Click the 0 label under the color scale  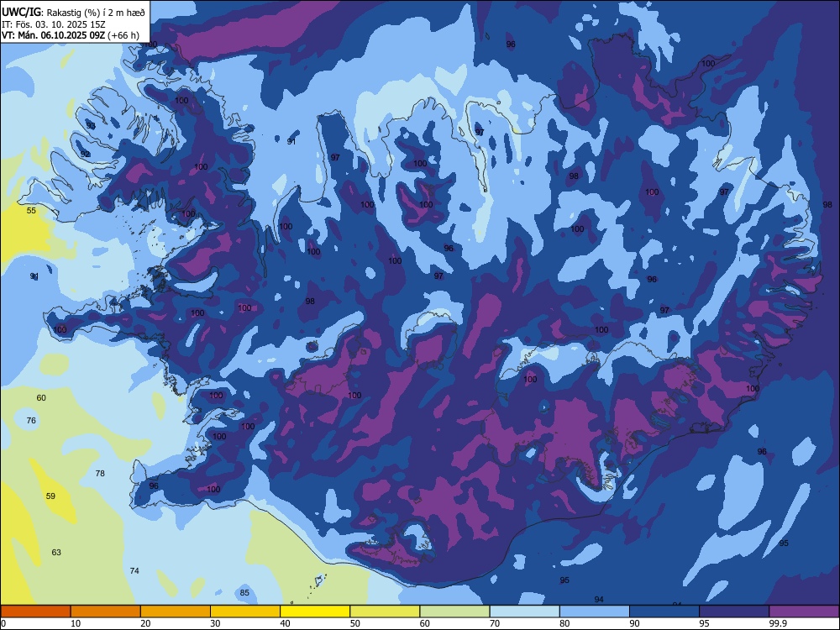(3, 623)
